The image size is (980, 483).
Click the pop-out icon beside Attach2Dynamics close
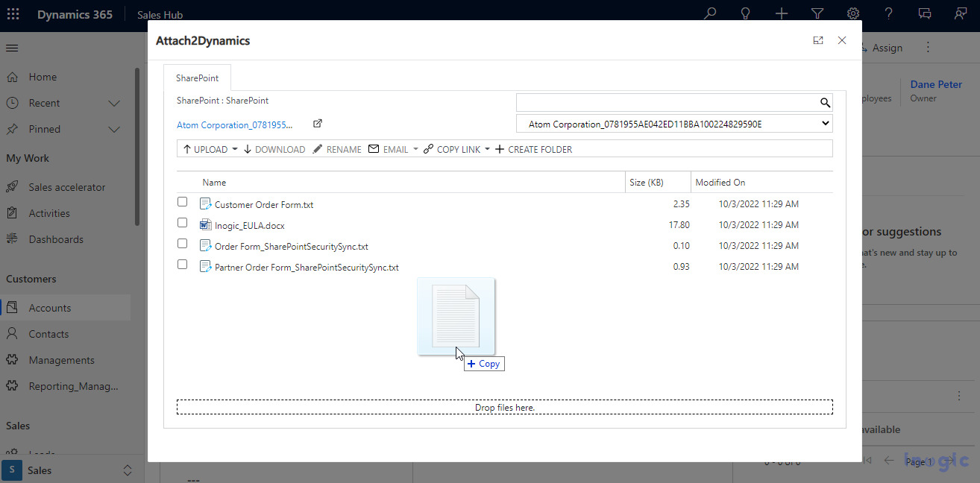(x=818, y=40)
